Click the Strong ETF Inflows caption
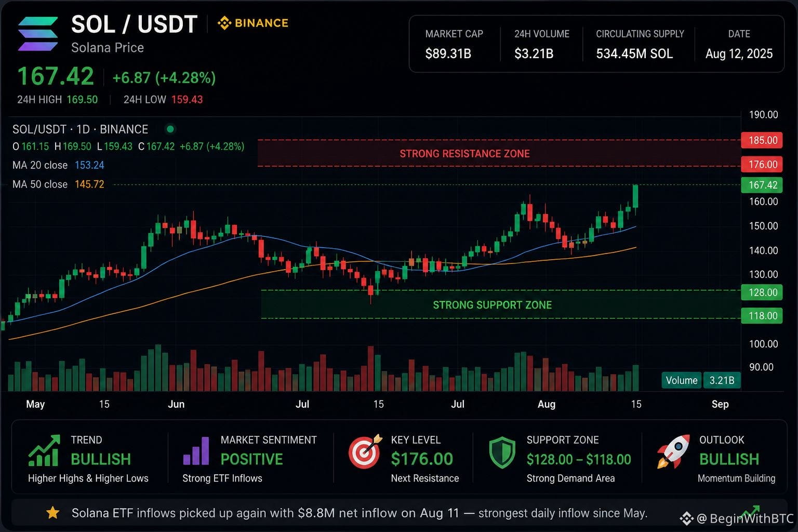This screenshot has width=798, height=532. [x=222, y=478]
